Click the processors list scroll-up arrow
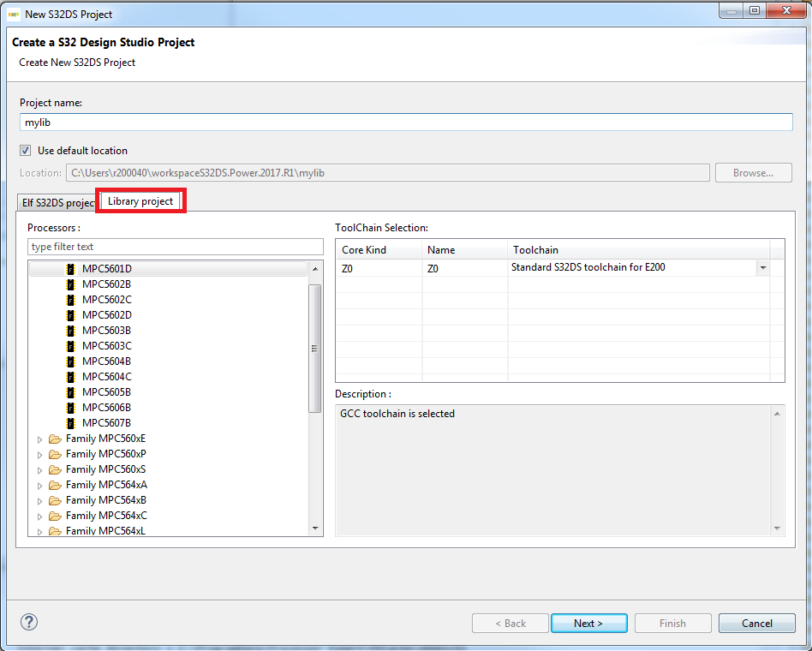Viewport: 812px width, 651px height. point(315,269)
